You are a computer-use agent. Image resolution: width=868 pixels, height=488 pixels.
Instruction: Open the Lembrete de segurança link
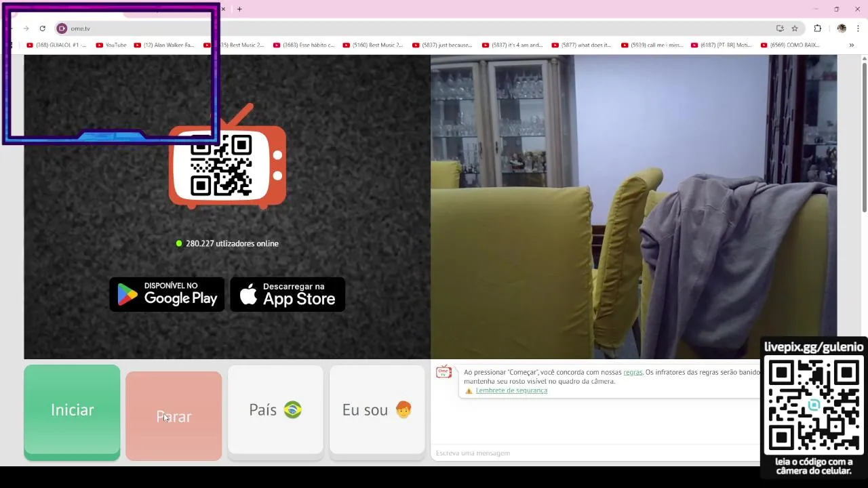tap(511, 390)
